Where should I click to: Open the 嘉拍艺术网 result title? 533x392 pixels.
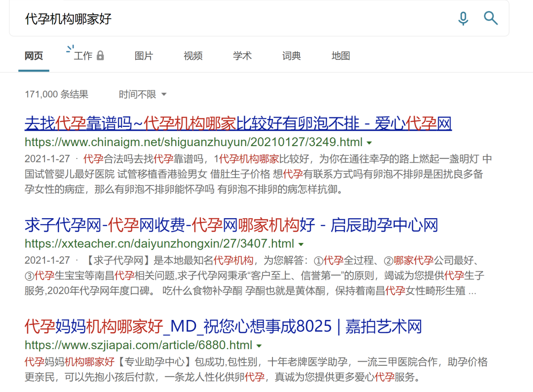pyautogui.click(x=223, y=326)
